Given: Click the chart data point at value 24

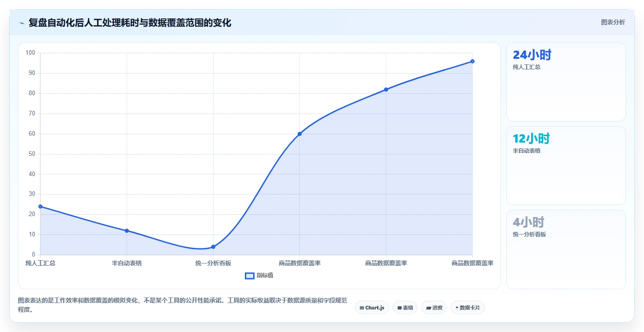Looking at the screenshot, I should pyautogui.click(x=41, y=206).
